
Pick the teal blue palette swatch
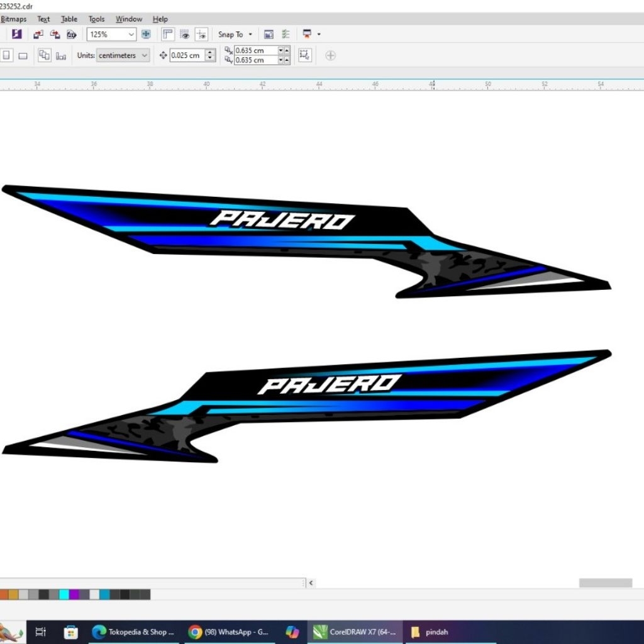(x=104, y=594)
